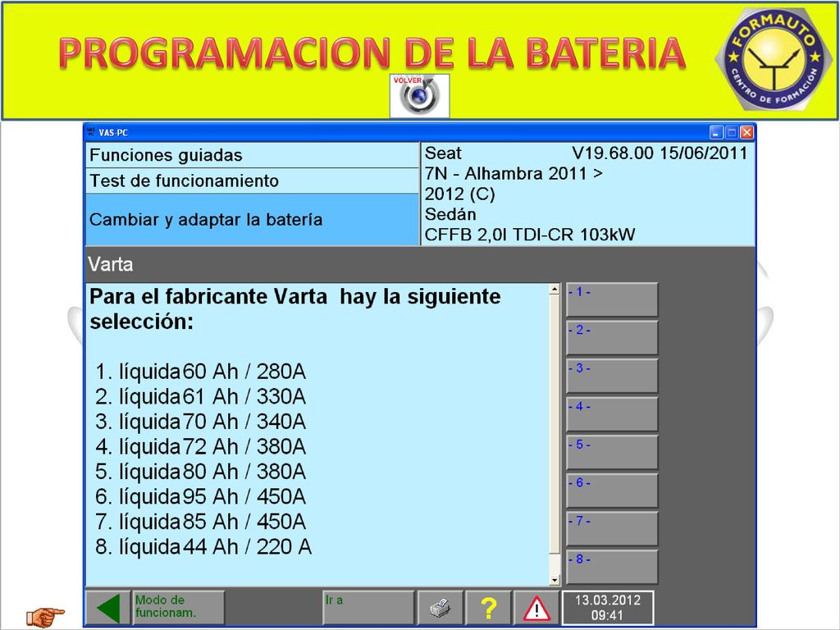Click the scrollbar up arrow
The image size is (840, 630).
point(555,290)
